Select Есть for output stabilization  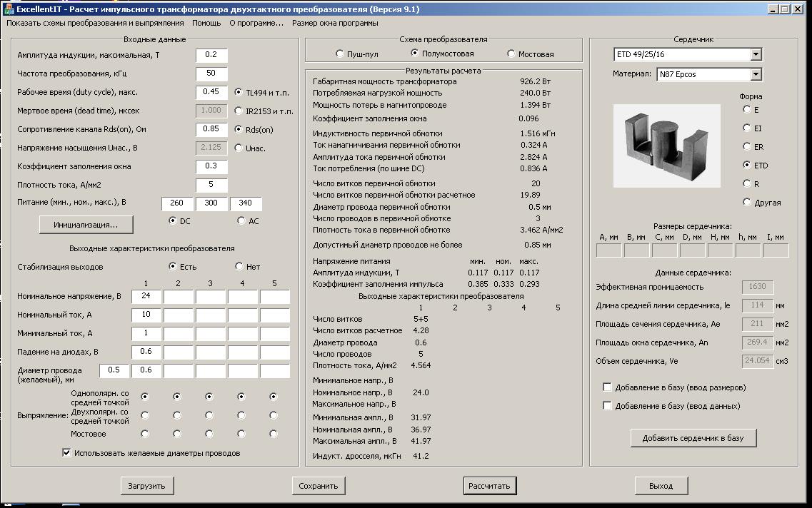[x=172, y=266]
